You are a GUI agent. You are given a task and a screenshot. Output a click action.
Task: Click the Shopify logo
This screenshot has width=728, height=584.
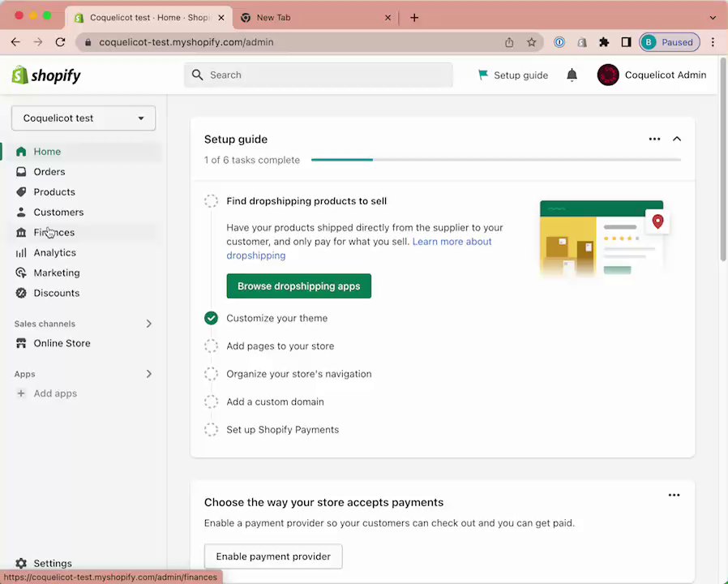click(x=46, y=75)
